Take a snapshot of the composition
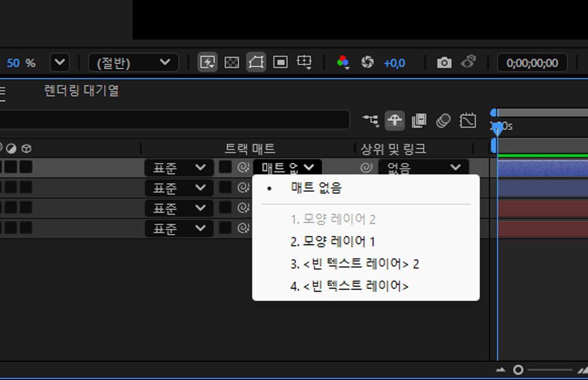The image size is (588, 380). pyautogui.click(x=443, y=62)
